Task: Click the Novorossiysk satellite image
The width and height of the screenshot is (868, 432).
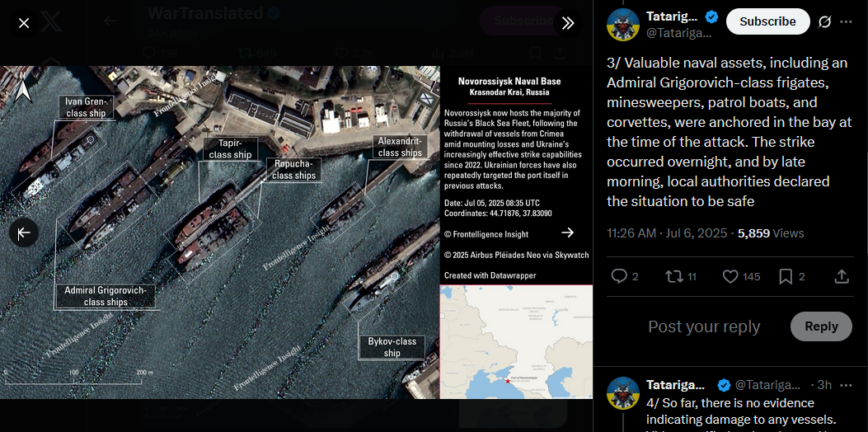Action: pyautogui.click(x=220, y=232)
